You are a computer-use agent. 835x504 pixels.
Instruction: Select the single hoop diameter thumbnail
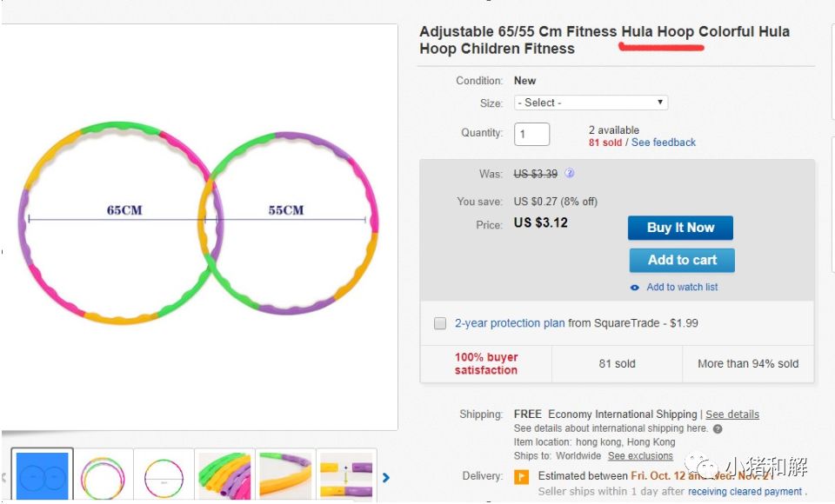pos(164,476)
